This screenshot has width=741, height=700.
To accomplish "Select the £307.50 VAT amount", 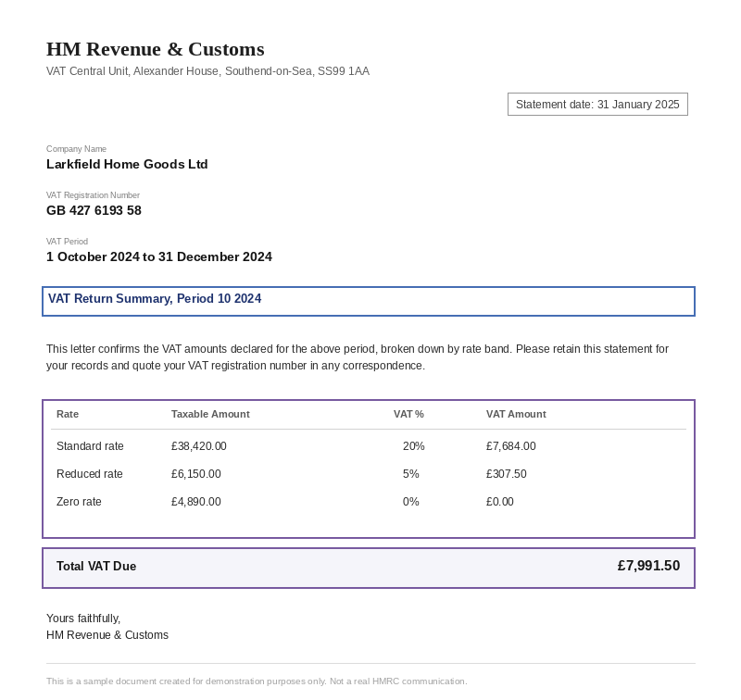I will pyautogui.click(x=506, y=474).
